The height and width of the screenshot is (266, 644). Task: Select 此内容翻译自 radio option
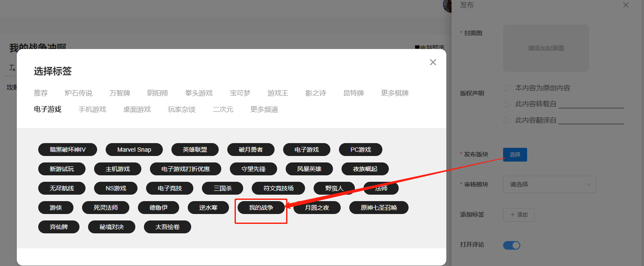point(506,120)
